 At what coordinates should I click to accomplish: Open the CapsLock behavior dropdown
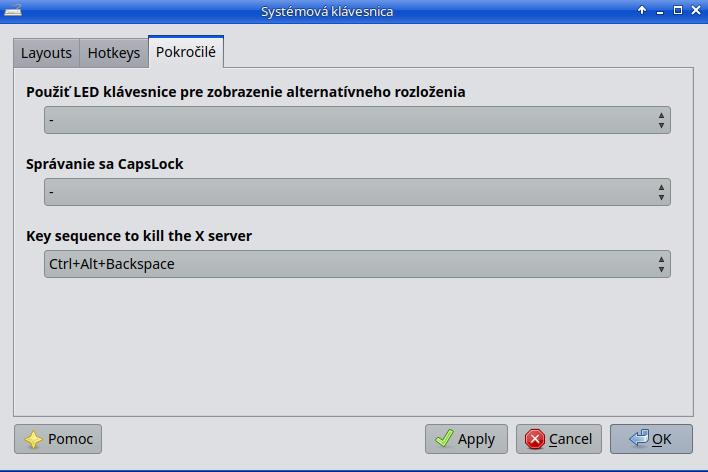point(357,192)
